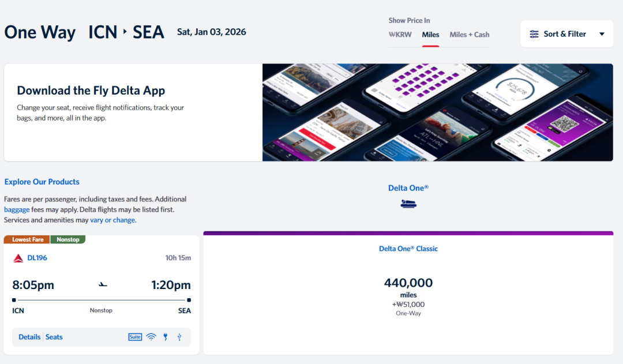Click the Wi-Fi amenity icon

151,337
